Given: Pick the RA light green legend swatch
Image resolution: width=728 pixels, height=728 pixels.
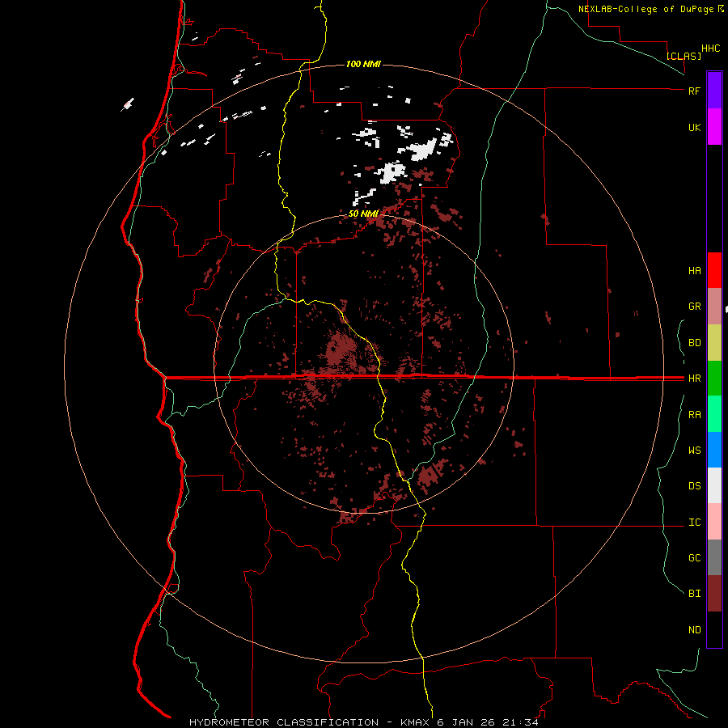Looking at the screenshot, I should click(x=714, y=414).
